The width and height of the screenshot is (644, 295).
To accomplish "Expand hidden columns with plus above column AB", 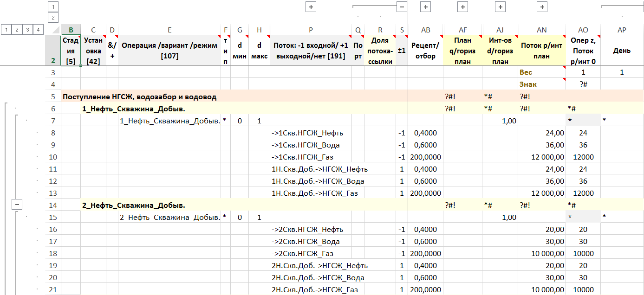I will coord(426,6).
